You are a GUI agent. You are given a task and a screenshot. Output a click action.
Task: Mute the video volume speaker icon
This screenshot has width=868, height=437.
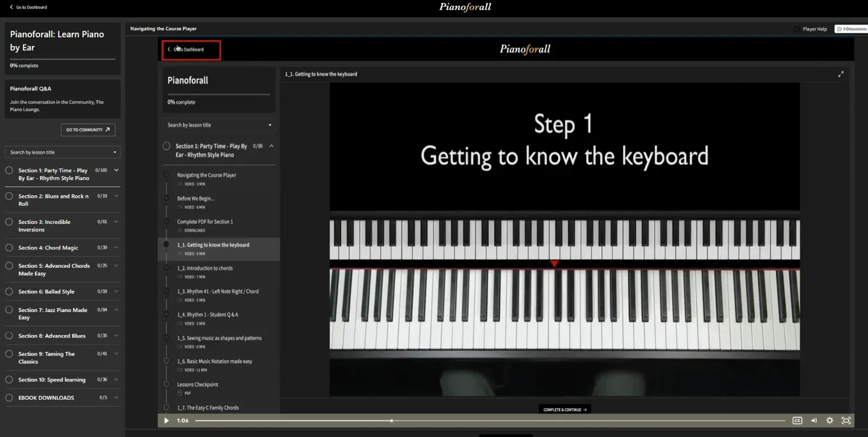click(814, 421)
